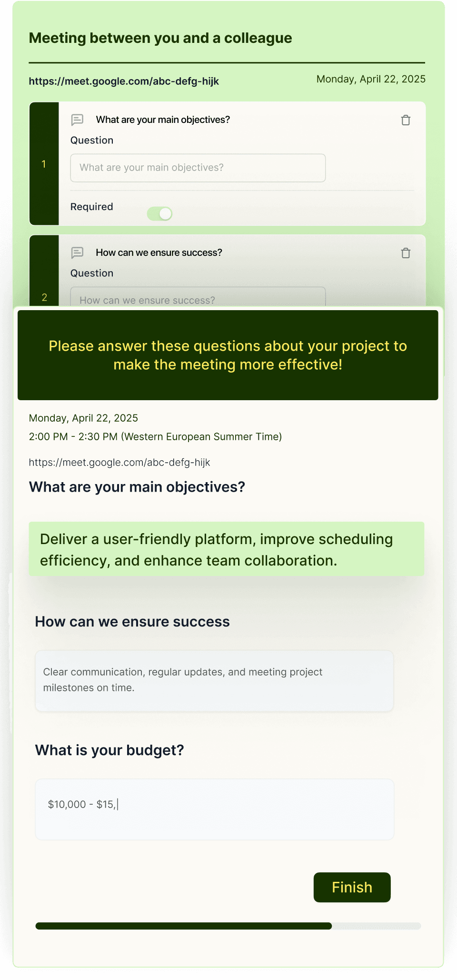This screenshot has width=457, height=980.
Task: Click the form progress bar
Action: (x=228, y=926)
